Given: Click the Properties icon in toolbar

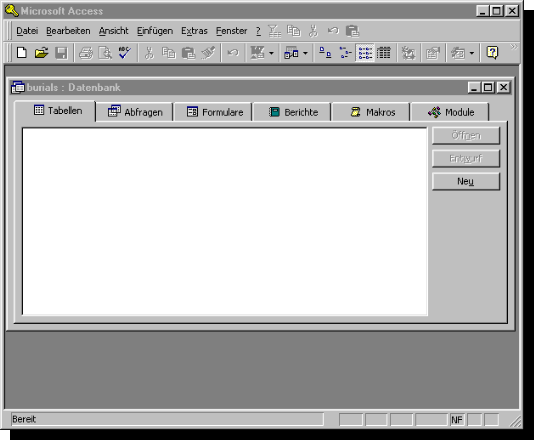Looking at the screenshot, I should point(433,53).
